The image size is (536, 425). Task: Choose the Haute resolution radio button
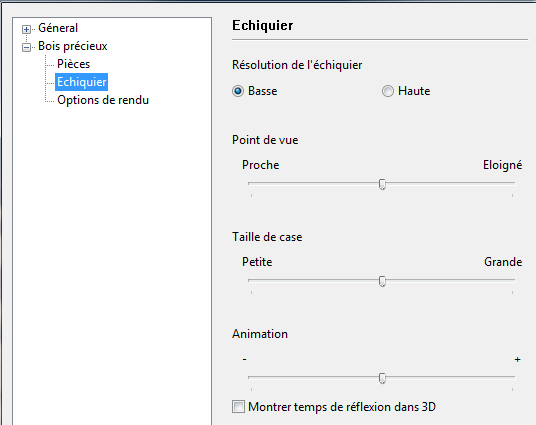[388, 91]
